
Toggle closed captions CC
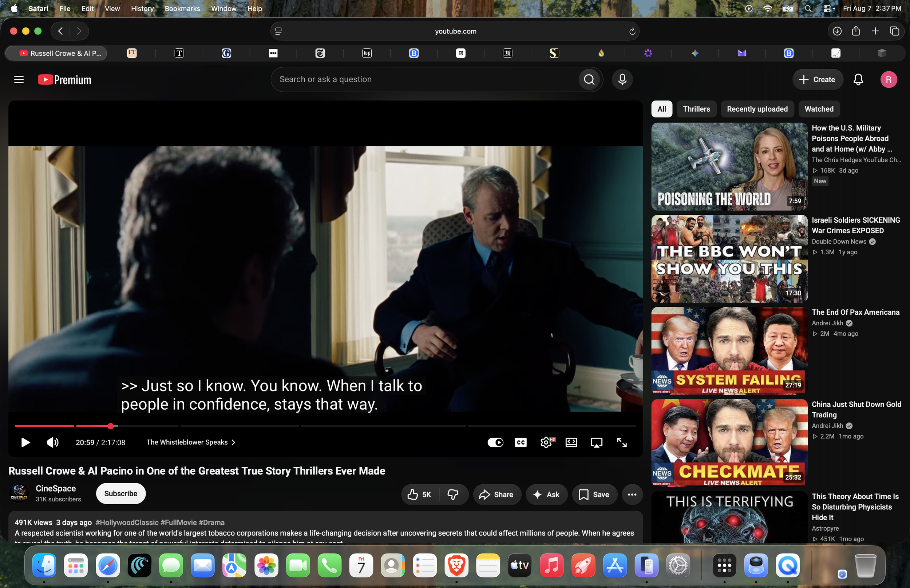click(x=521, y=442)
